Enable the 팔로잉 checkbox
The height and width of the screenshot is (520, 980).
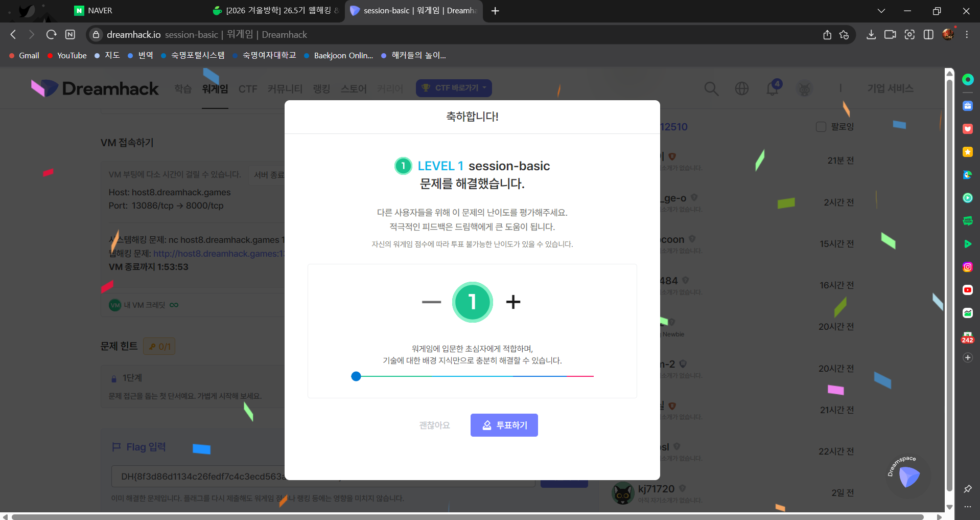(x=821, y=126)
